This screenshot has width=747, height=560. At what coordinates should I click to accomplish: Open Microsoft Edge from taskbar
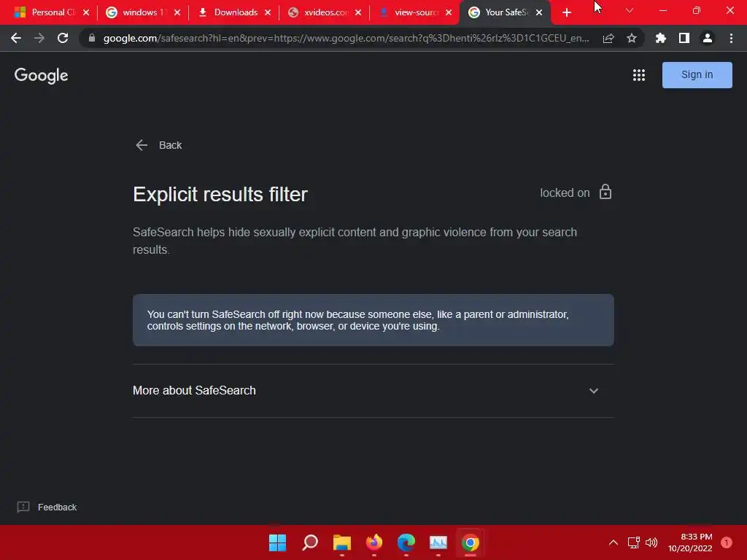[x=406, y=542]
